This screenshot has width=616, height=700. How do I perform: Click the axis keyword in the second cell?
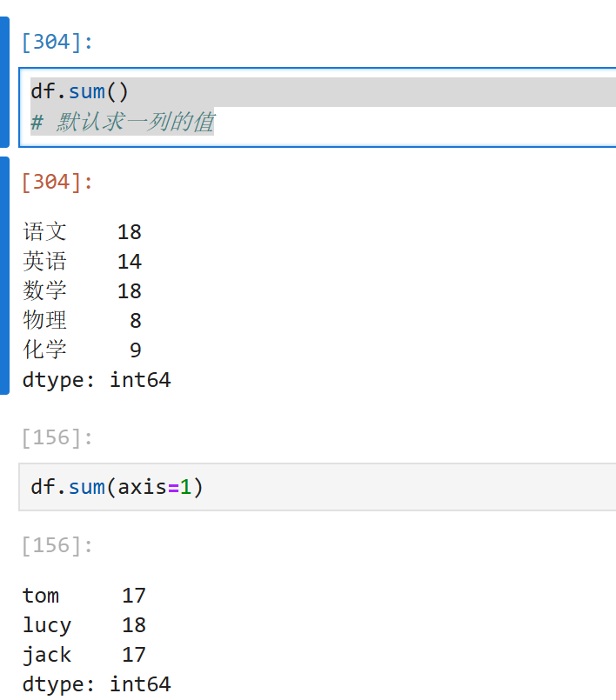(142, 487)
